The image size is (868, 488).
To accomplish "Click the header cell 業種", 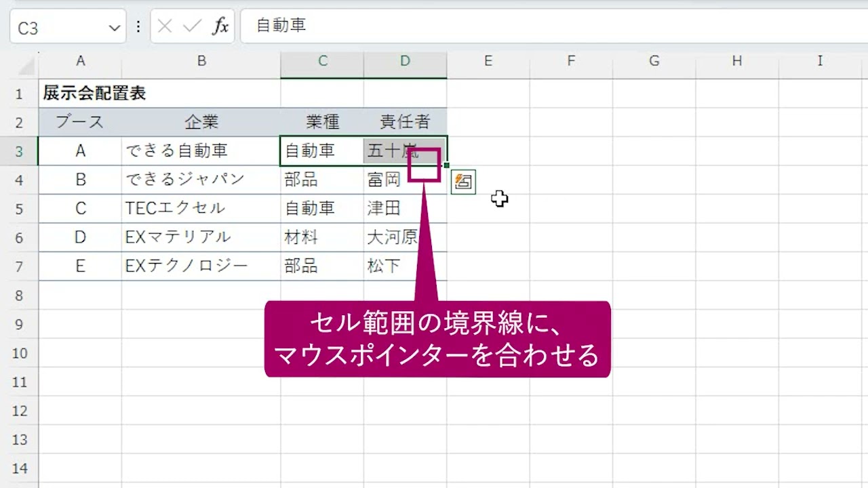I will 322,122.
